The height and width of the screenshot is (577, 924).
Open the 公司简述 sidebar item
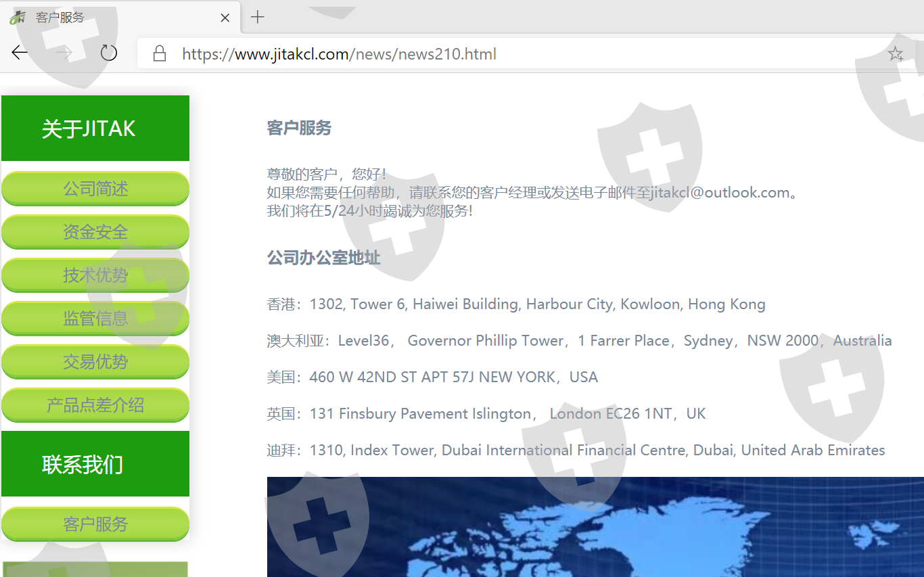(x=95, y=189)
